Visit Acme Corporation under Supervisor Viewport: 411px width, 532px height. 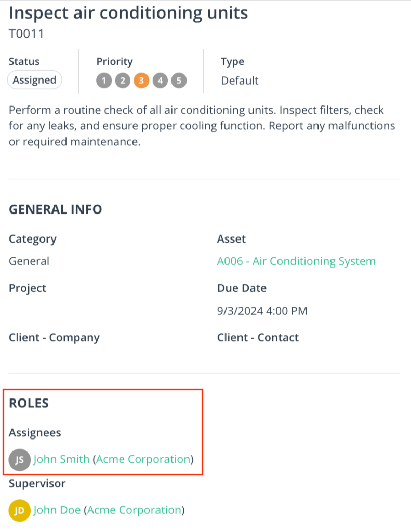[x=134, y=510]
